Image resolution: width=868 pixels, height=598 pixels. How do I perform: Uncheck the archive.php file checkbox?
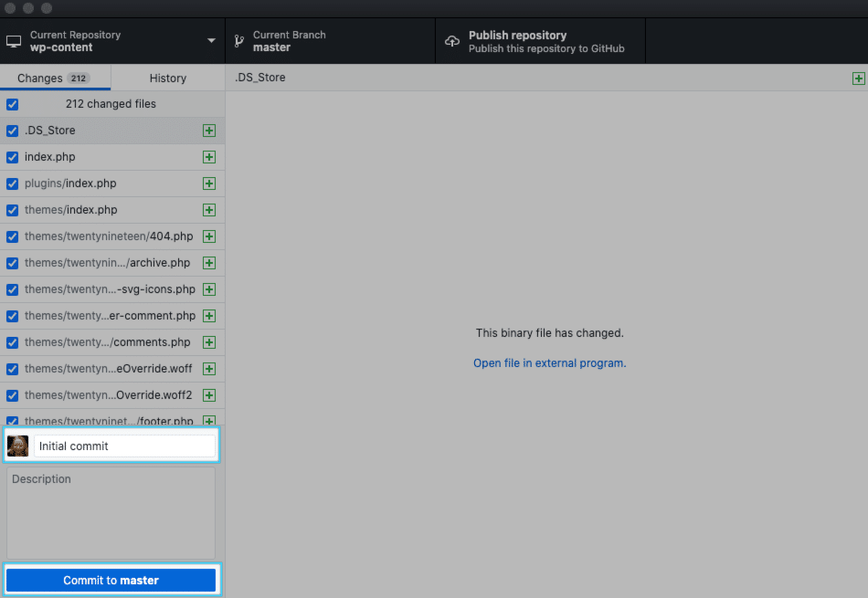(x=12, y=263)
